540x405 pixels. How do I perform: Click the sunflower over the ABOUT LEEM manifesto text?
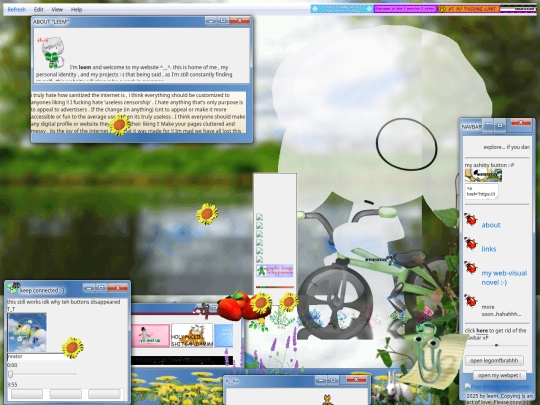pyautogui.click(x=120, y=125)
